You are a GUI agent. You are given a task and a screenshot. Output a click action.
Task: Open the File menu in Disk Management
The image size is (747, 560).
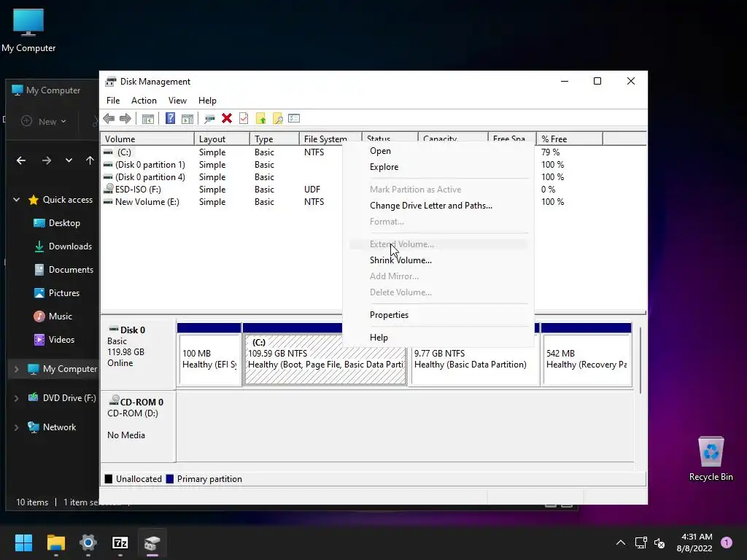(x=113, y=101)
